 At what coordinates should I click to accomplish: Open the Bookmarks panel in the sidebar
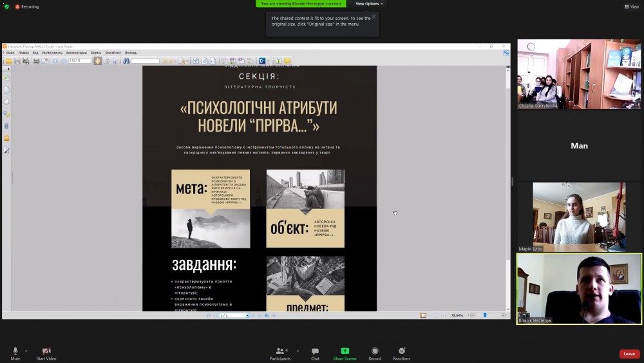6,78
